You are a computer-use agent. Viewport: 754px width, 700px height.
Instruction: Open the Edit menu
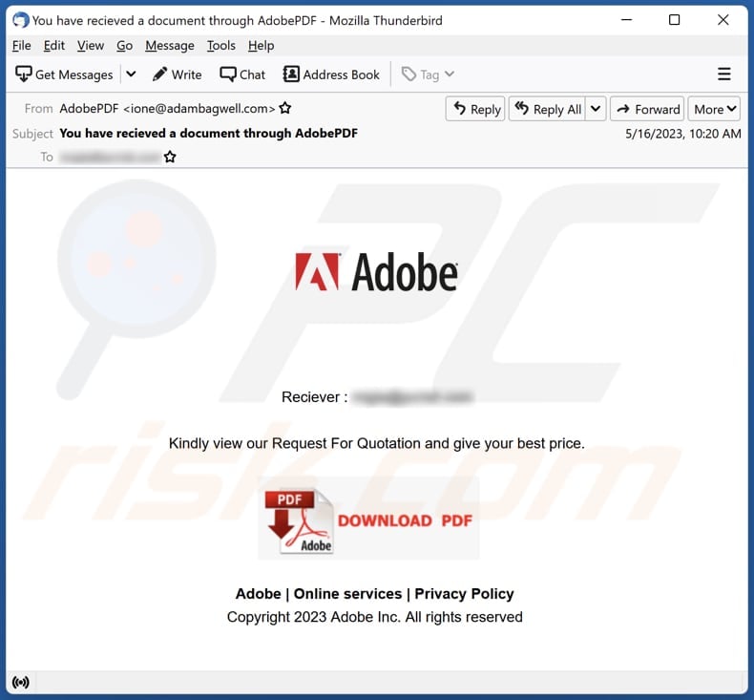click(53, 46)
